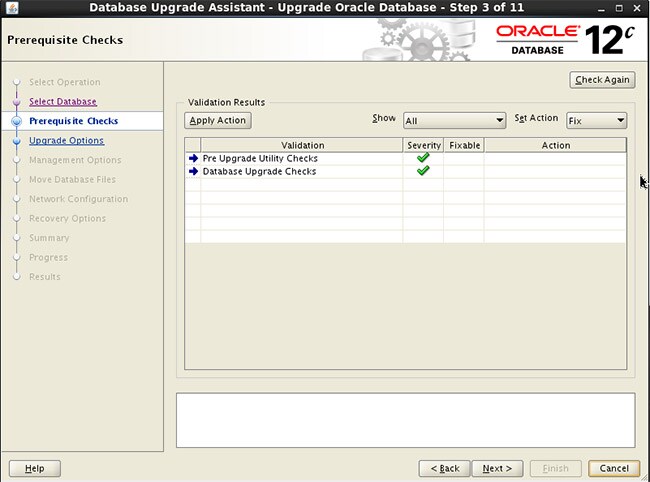Click the validation details text area
Viewport: 650px width, 482px height.
click(405, 420)
